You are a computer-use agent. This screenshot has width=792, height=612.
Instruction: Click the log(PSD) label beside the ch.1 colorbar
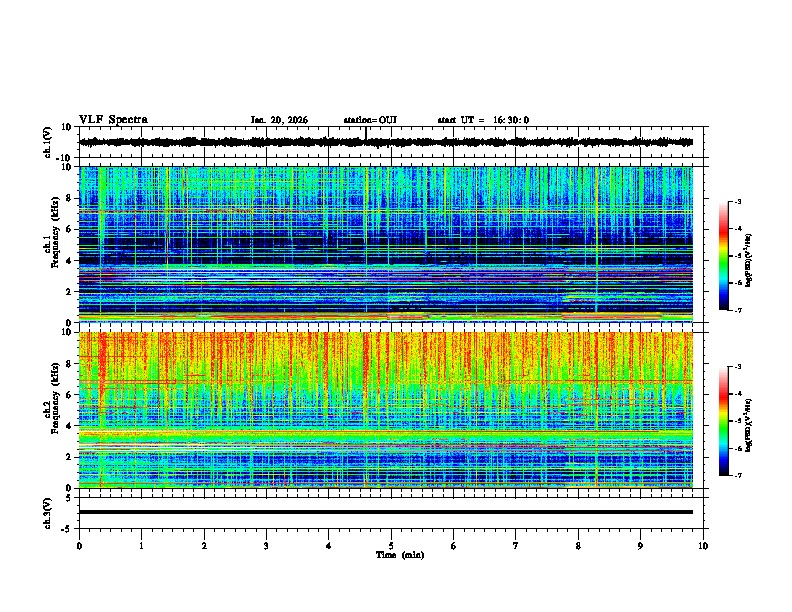point(748,261)
